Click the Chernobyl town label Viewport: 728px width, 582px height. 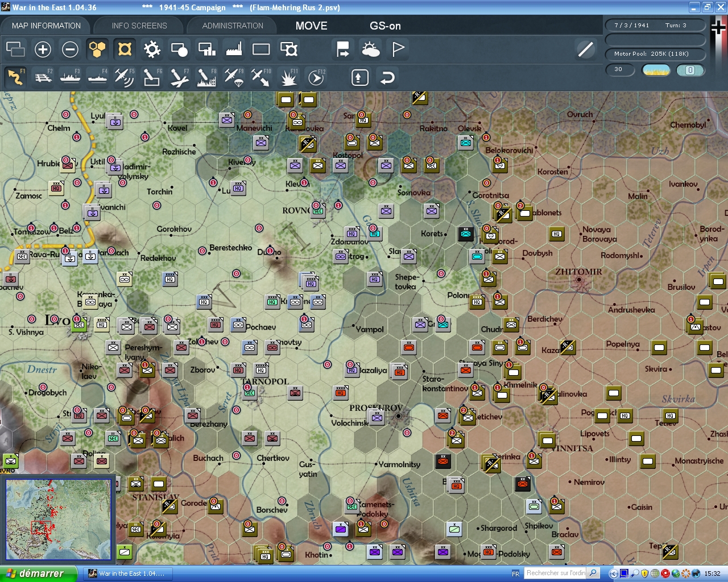(x=688, y=125)
